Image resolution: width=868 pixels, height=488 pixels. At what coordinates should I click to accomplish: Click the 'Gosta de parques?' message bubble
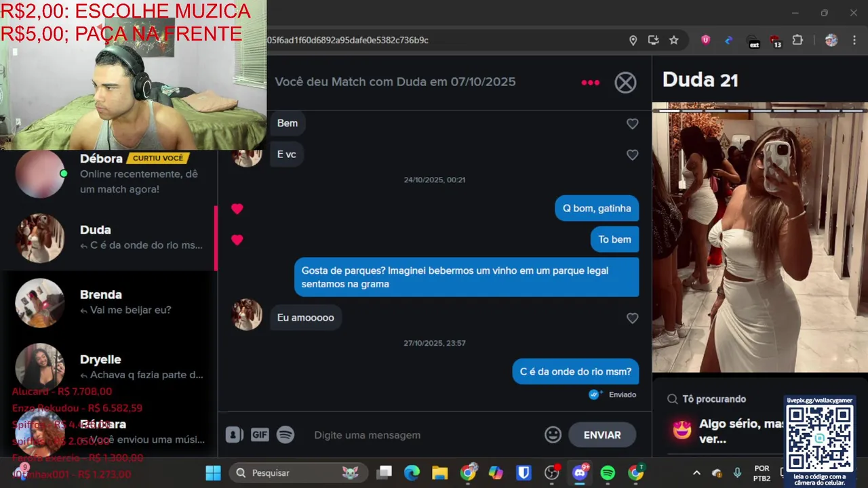pos(467,277)
